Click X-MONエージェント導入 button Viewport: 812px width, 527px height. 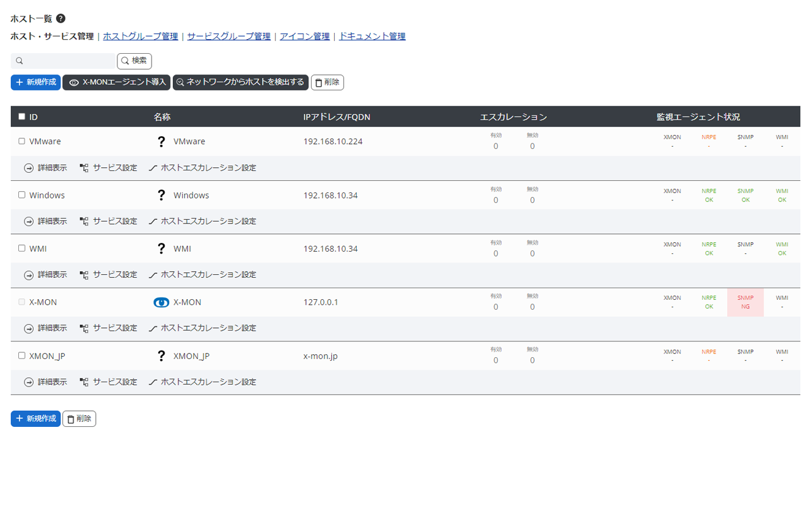117,82
